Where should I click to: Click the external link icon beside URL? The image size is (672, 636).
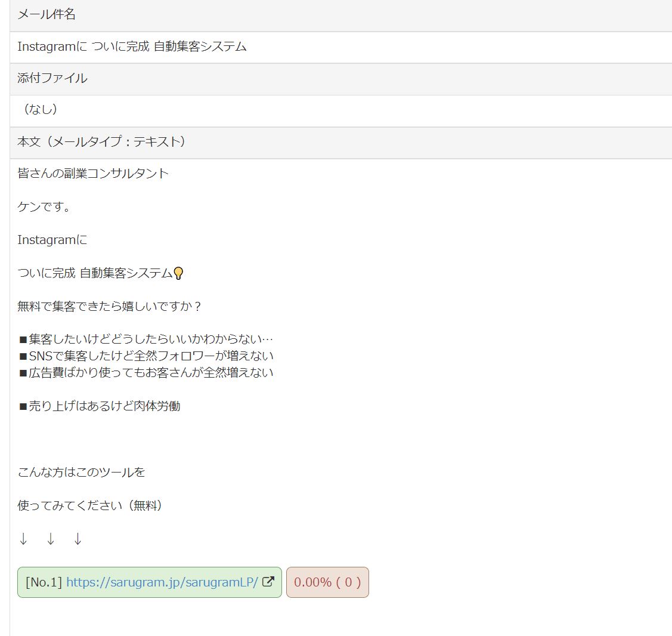(268, 582)
